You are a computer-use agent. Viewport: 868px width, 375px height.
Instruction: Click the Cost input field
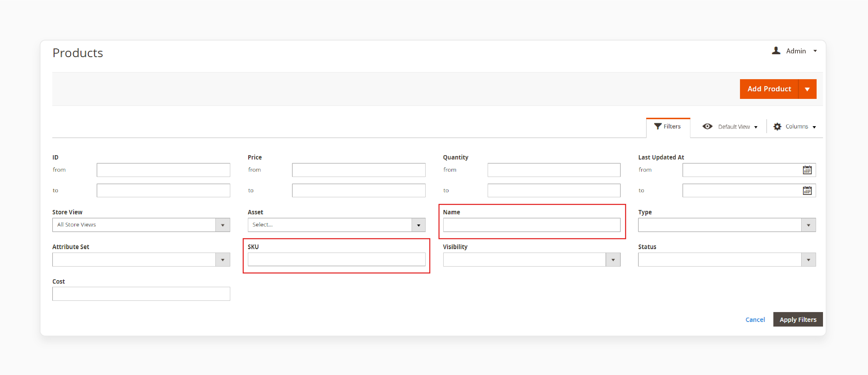pyautogui.click(x=141, y=294)
